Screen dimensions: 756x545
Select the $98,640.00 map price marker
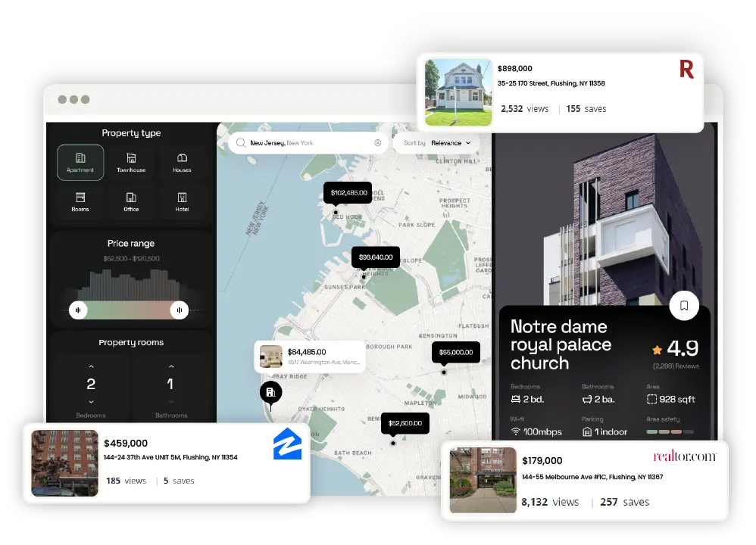tap(375, 257)
